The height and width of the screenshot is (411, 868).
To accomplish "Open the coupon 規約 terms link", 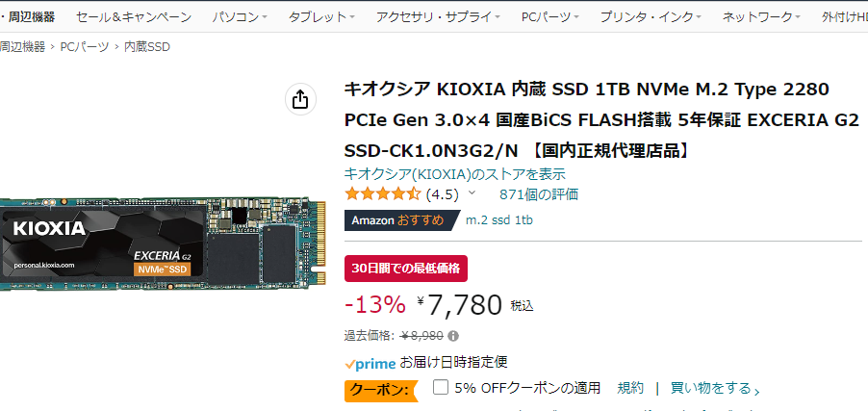I will click(x=630, y=388).
